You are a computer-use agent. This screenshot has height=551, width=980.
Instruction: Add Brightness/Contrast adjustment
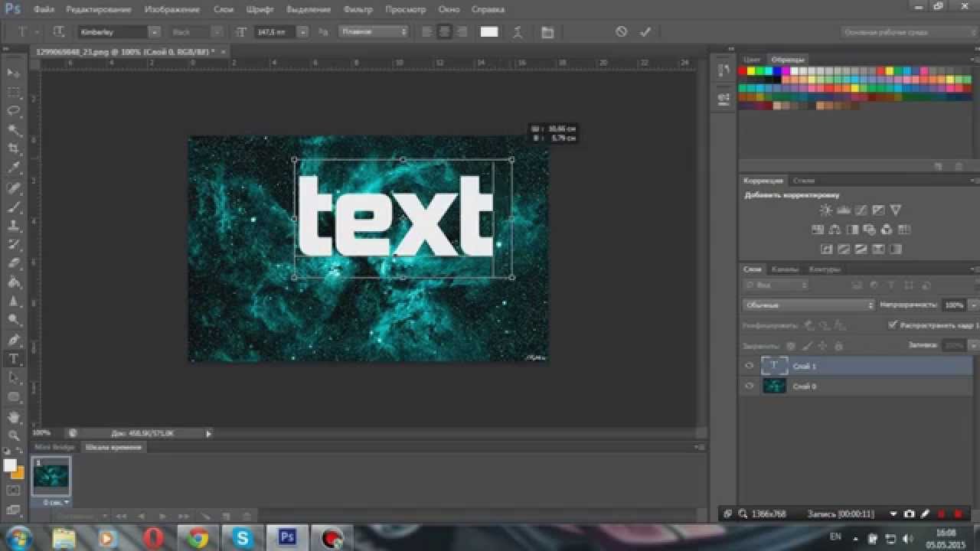point(826,210)
